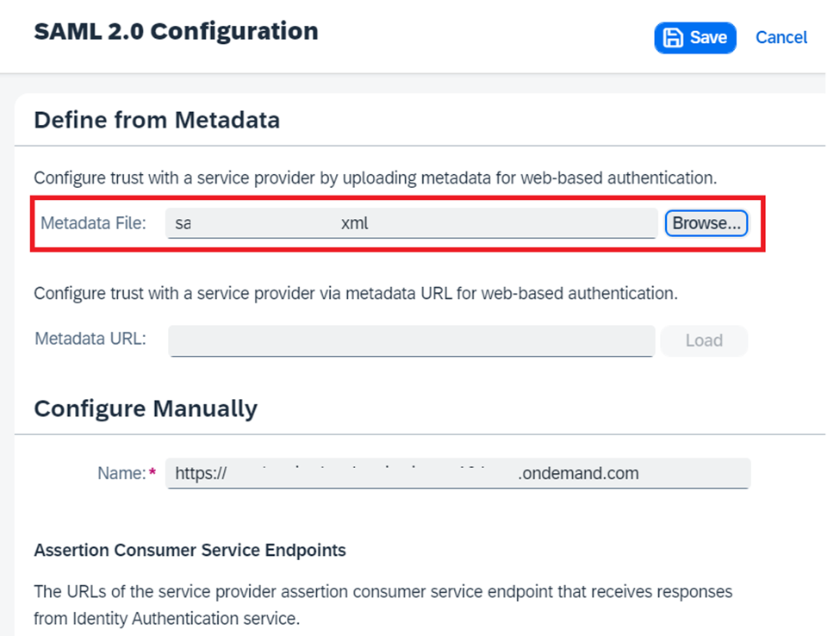Screen dimensions: 840x636
Task: Click the Assertion Consumer Service Endpoints heading
Action: point(190,551)
